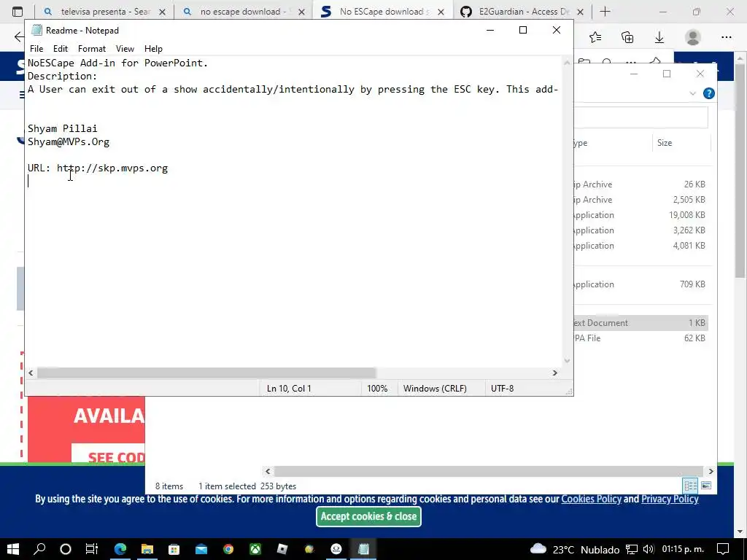Open the Edge profile avatar
Screen dimensions: 747x560
pyautogui.click(x=693, y=36)
